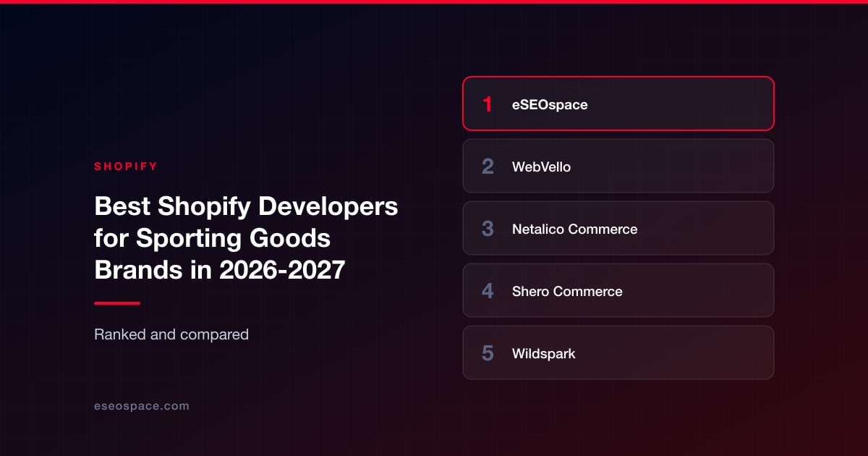Screen dimensions: 868x456
Task: Click the Best Shopify Developers headline
Action: point(246,238)
